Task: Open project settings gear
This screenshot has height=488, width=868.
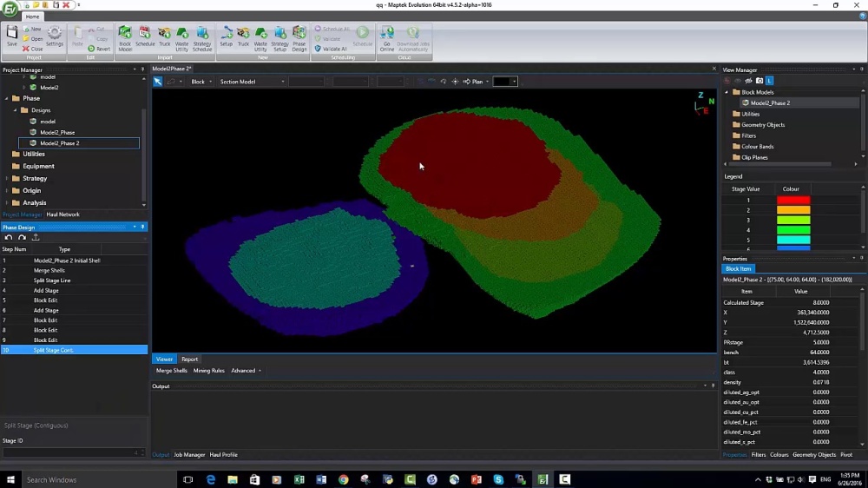Action: point(54,36)
